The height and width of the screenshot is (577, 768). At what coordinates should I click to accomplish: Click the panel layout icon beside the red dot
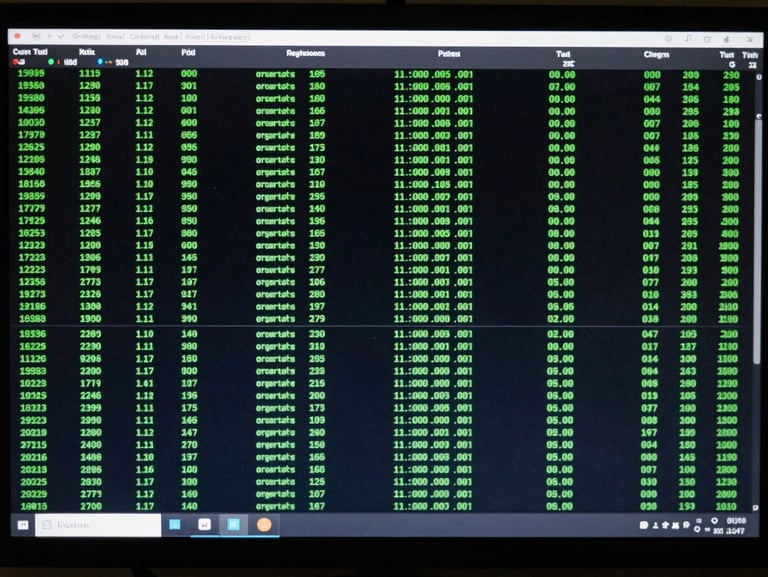coord(36,36)
